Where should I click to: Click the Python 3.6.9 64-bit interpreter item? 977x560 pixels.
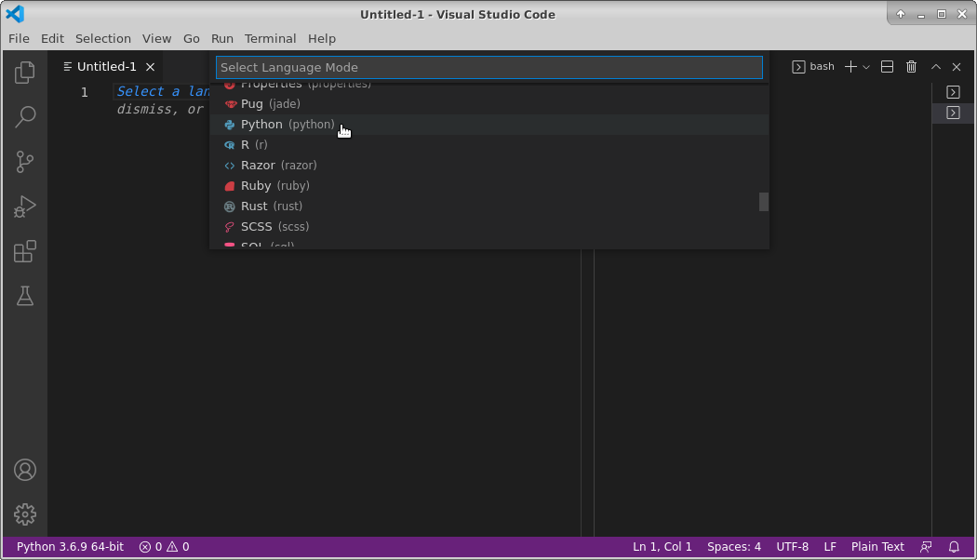coord(69,547)
